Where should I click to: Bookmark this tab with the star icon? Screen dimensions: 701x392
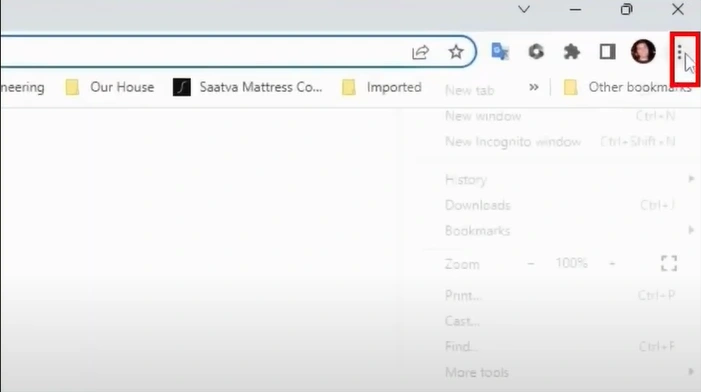pos(456,52)
